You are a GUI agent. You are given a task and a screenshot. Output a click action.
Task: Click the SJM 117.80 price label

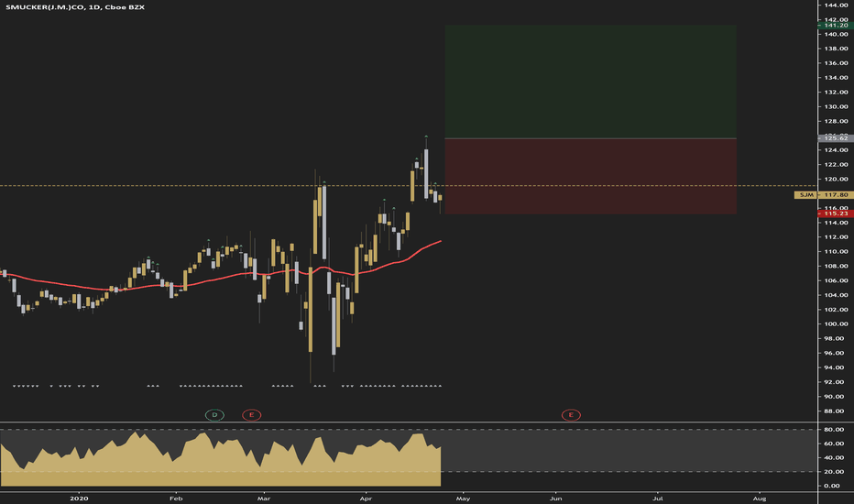824,194
